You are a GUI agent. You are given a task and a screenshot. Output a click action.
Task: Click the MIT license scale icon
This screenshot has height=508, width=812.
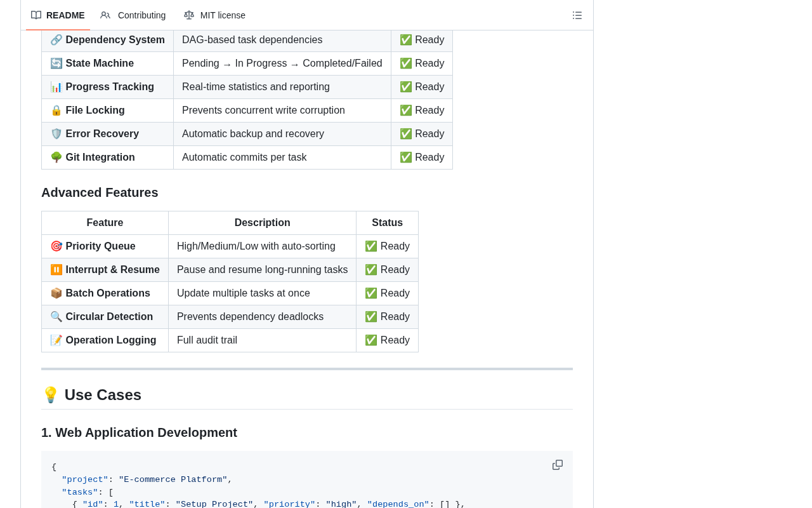coord(189,15)
